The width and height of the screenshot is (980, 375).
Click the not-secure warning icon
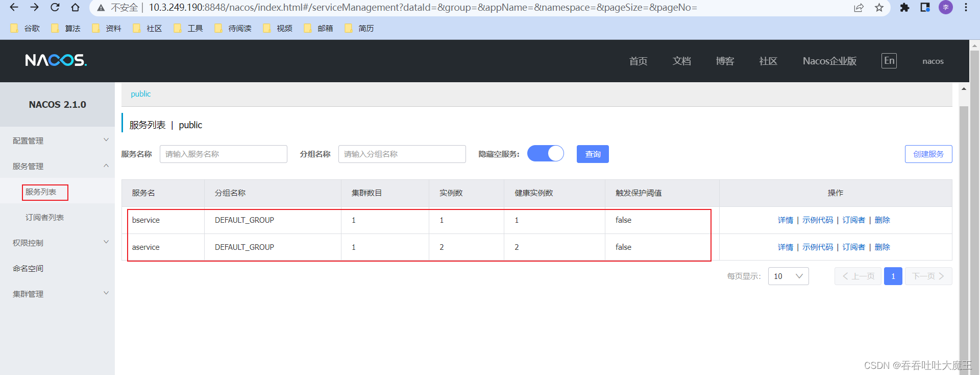tap(101, 8)
